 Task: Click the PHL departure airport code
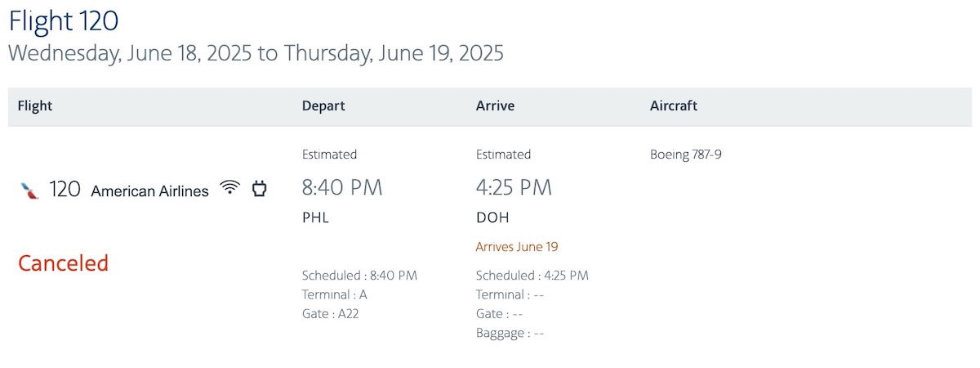click(x=315, y=218)
